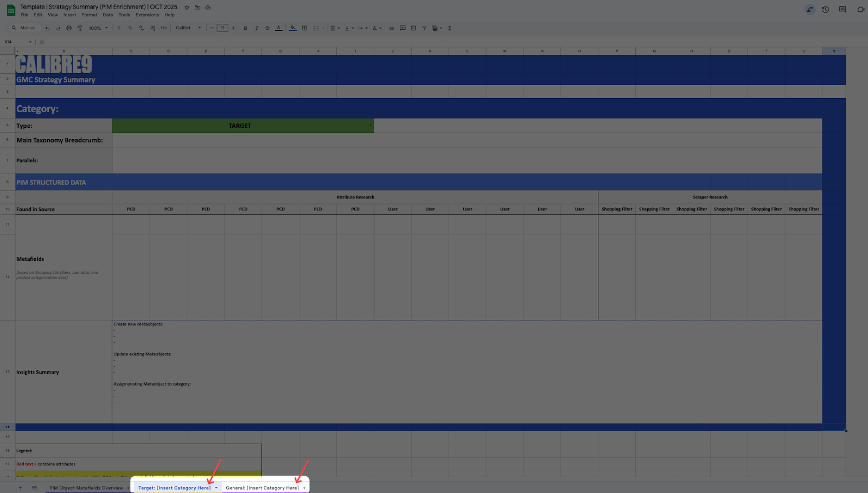Open the Calibri font dropdown
The width and height of the screenshot is (868, 493).
coord(188,28)
